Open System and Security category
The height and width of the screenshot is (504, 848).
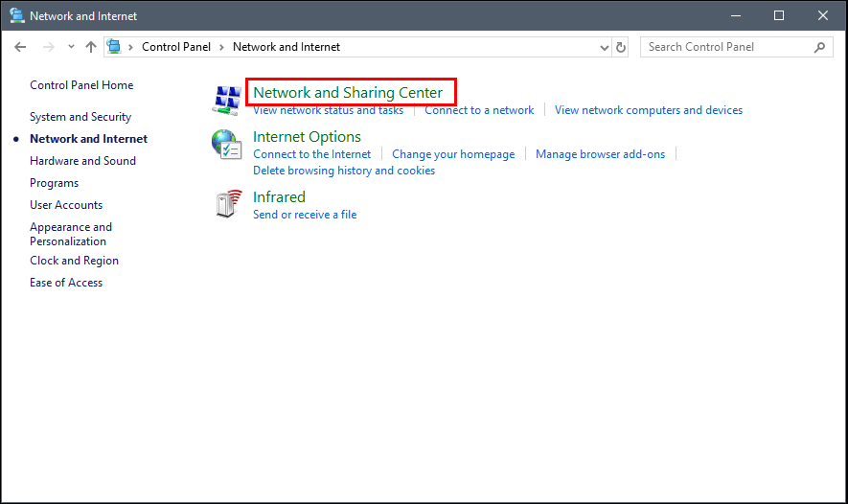80,117
